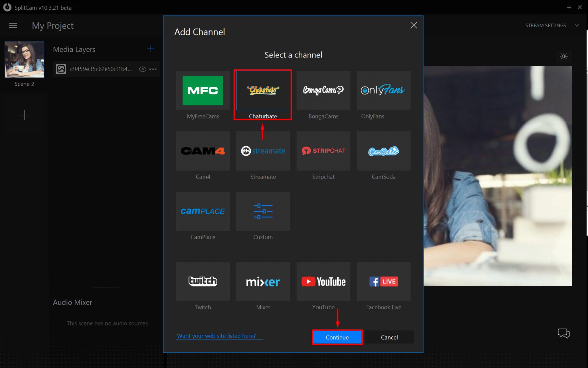
Task: Expand layer options with three-dot menu
Action: [153, 69]
